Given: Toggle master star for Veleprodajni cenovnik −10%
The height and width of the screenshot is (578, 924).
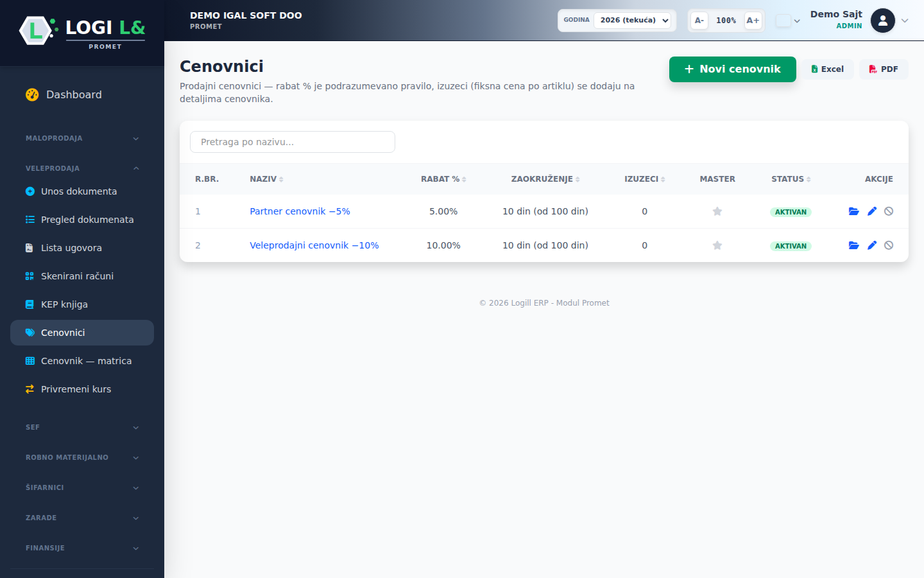Looking at the screenshot, I should coord(717,245).
